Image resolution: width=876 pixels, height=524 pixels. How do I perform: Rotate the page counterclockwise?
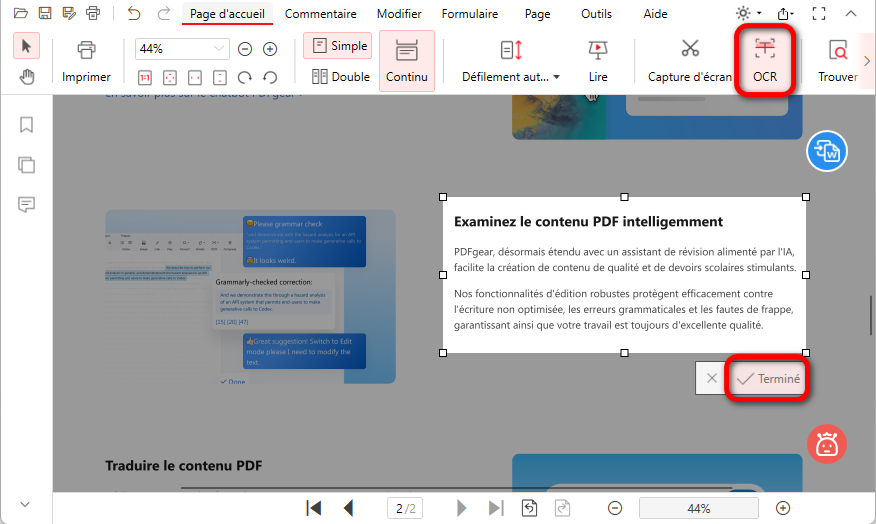click(x=270, y=78)
